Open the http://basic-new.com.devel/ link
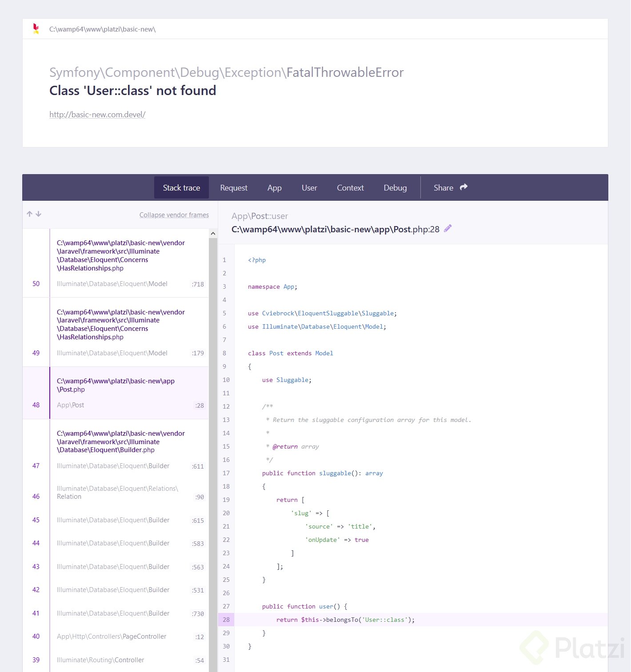Viewport: 631px width, 672px height. click(97, 114)
